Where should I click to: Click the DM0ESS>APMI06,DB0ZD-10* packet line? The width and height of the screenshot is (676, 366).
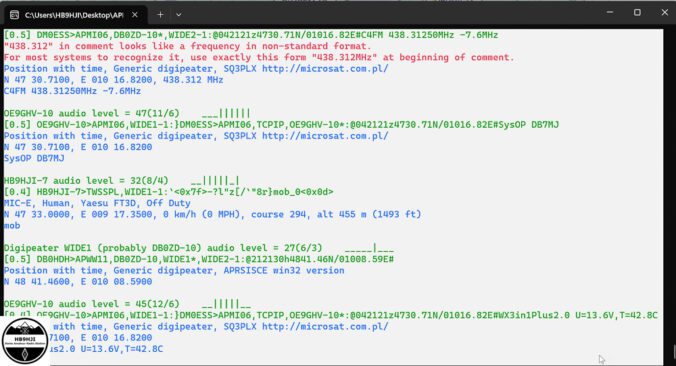[x=251, y=35]
